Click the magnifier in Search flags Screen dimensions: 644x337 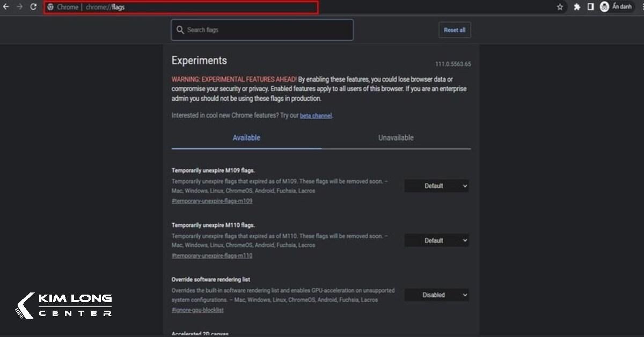click(x=180, y=30)
